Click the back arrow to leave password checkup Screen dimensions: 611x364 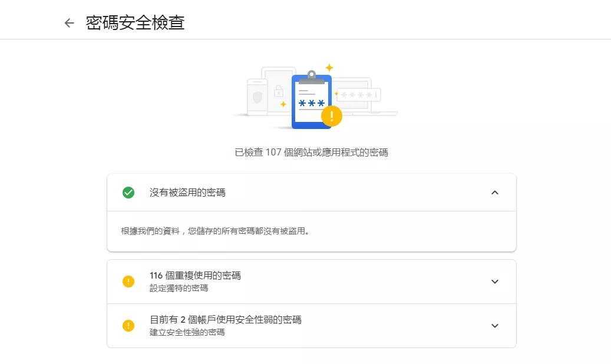(x=69, y=22)
